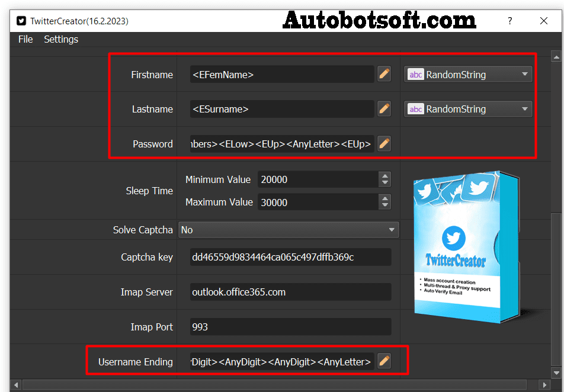Open the Firstname RandomString dropdown
Image resolution: width=564 pixels, height=392 pixels.
tap(468, 75)
